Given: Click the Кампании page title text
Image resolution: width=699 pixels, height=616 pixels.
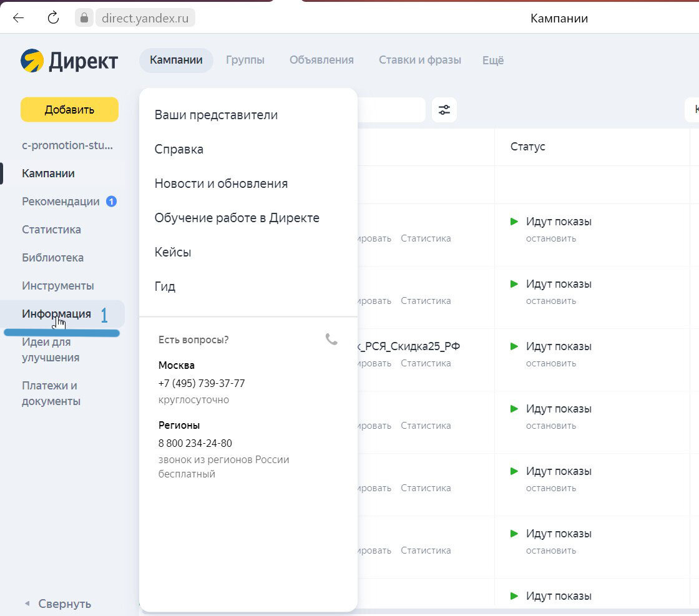Looking at the screenshot, I should pos(559,18).
